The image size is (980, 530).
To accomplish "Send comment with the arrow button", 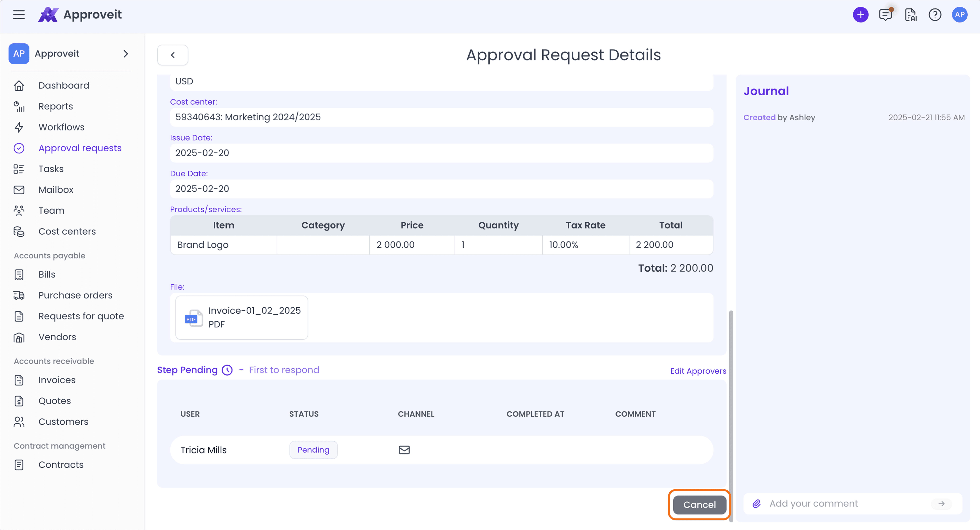I will click(942, 504).
